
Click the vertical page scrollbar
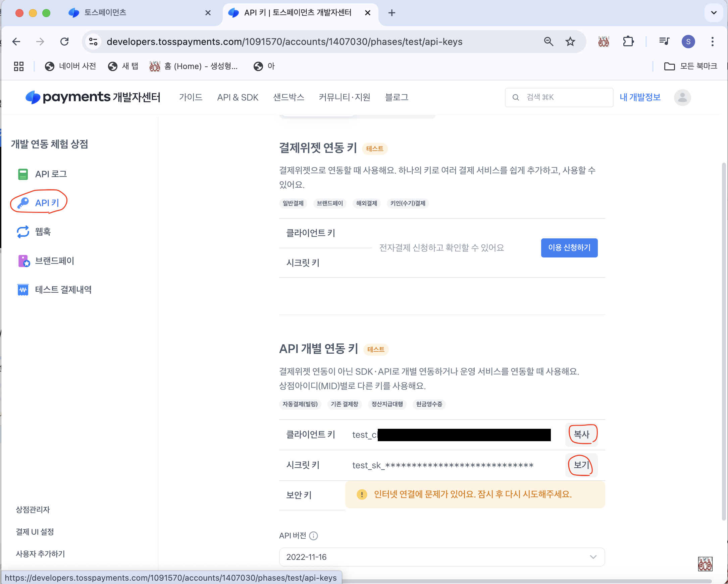[724, 341]
